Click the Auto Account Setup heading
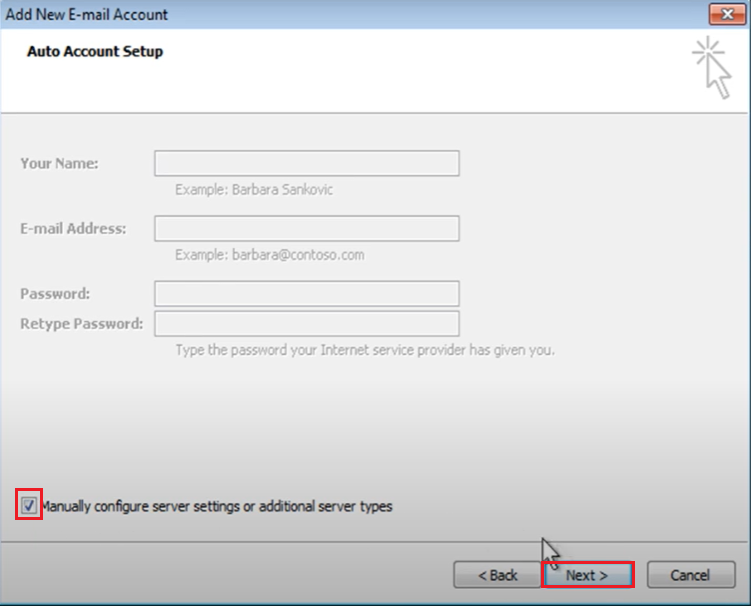This screenshot has width=751, height=606. point(94,51)
